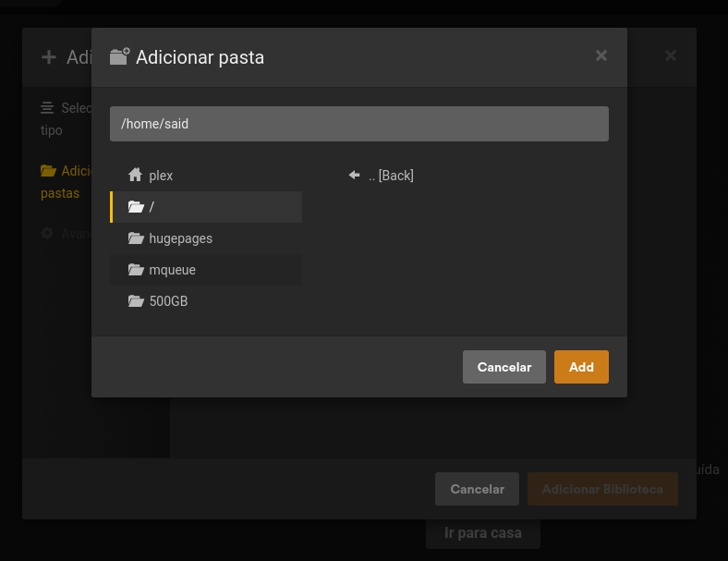Click the Add button
728x561 pixels.
click(x=581, y=367)
